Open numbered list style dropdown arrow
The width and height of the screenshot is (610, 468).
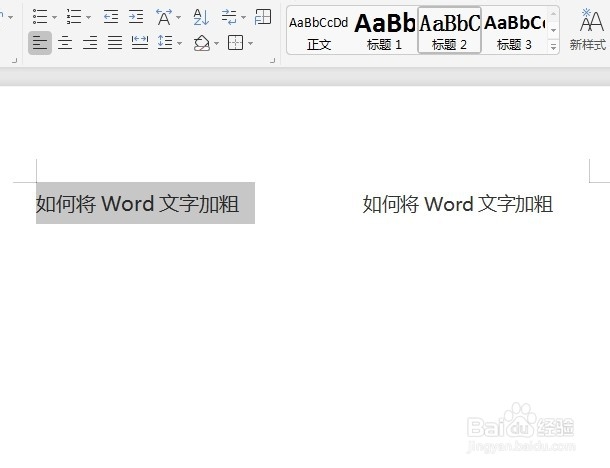pos(88,17)
